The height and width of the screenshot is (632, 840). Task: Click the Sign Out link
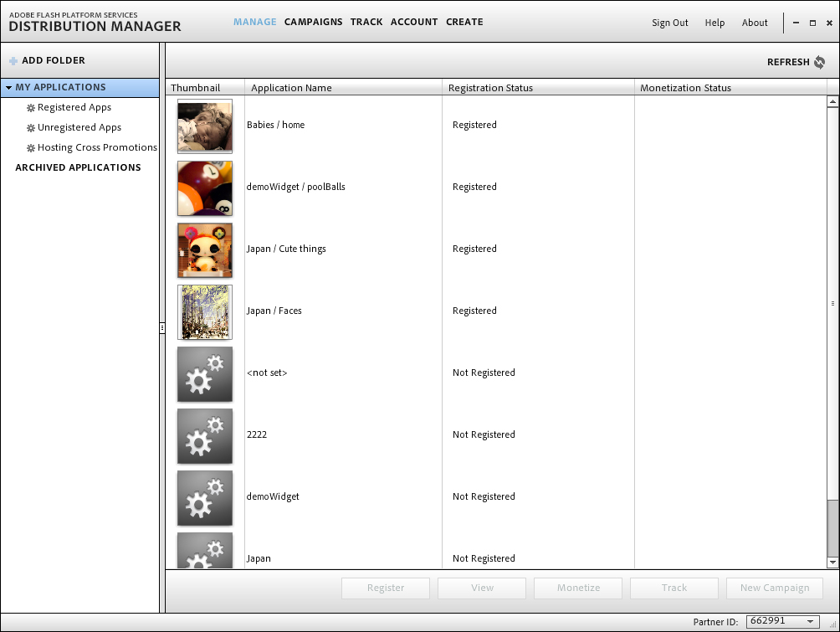tap(669, 23)
